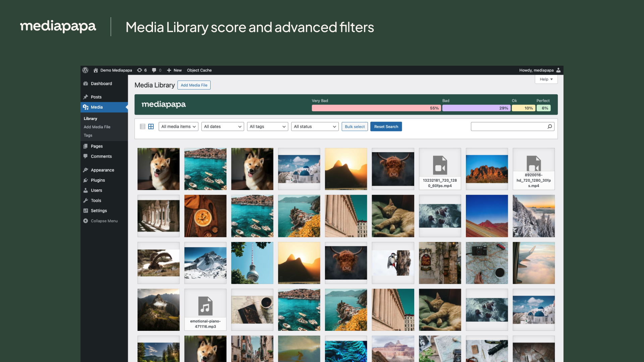Image resolution: width=644 pixels, height=362 pixels.
Task: Switch media library to grid view
Action: pos(151,126)
